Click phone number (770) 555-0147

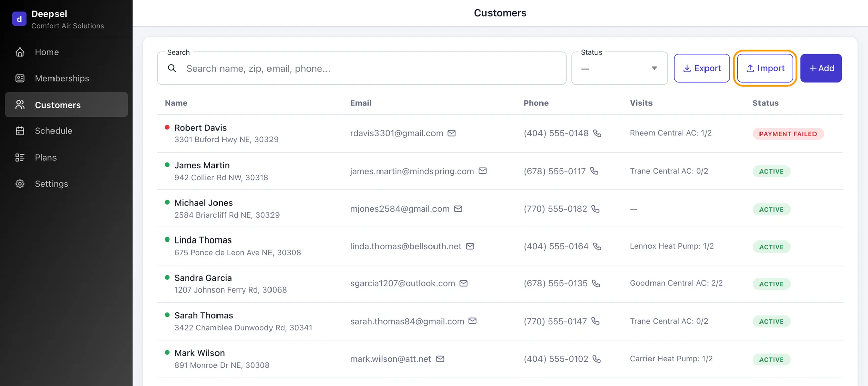[556, 321]
